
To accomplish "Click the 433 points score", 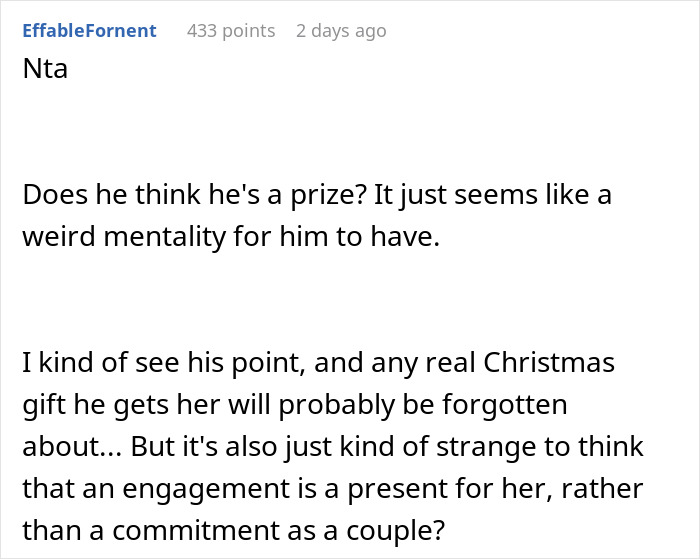I will tap(231, 31).
